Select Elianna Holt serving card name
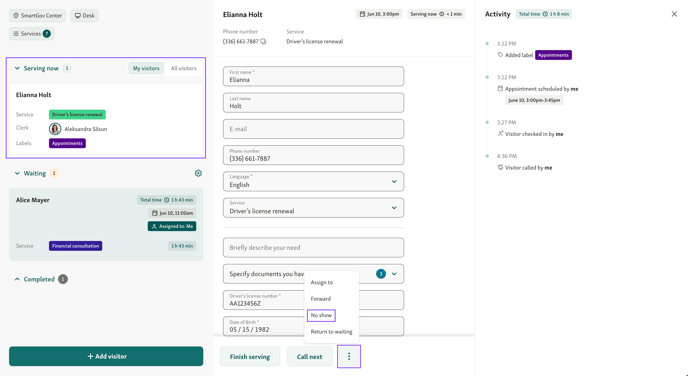The image size is (688, 376). pyautogui.click(x=33, y=95)
